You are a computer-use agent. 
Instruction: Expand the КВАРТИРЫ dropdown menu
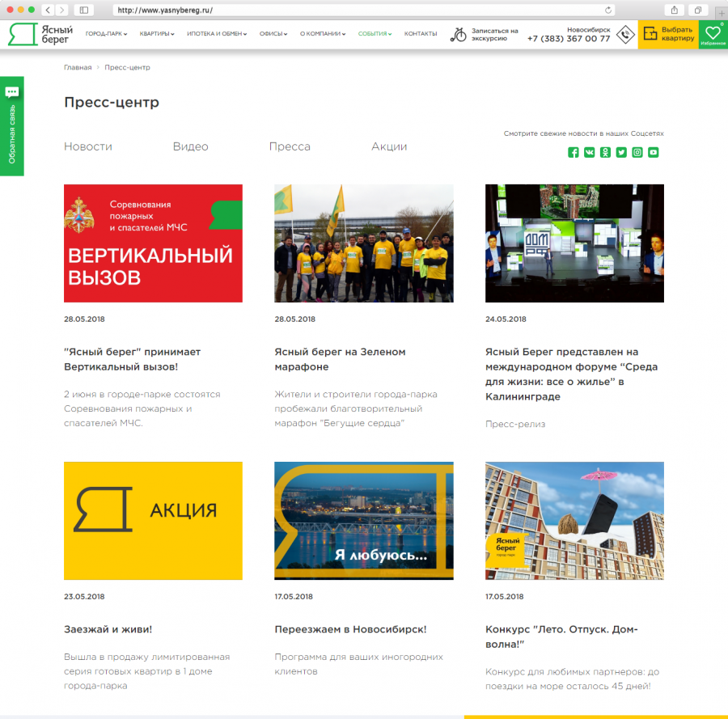click(157, 34)
